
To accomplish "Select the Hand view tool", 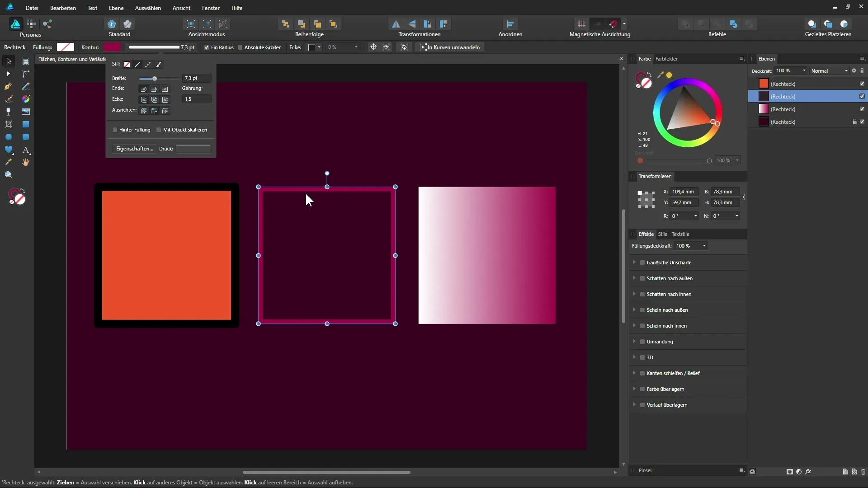I will [26, 162].
